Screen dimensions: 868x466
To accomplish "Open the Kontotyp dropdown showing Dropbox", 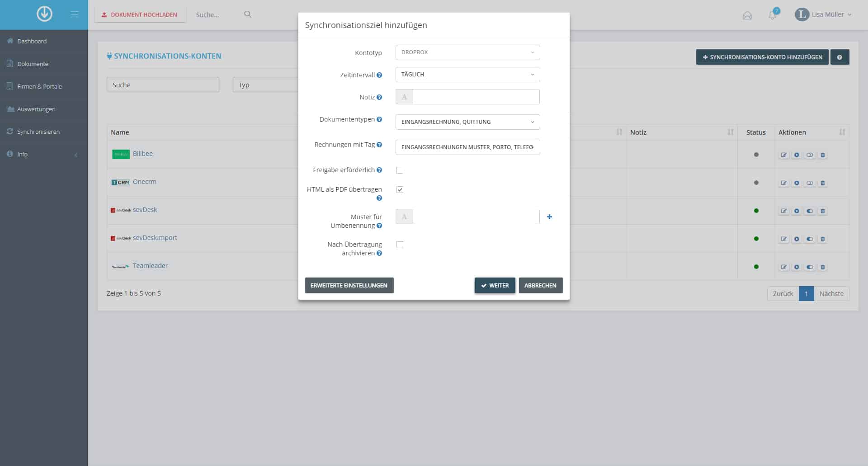I will point(467,52).
